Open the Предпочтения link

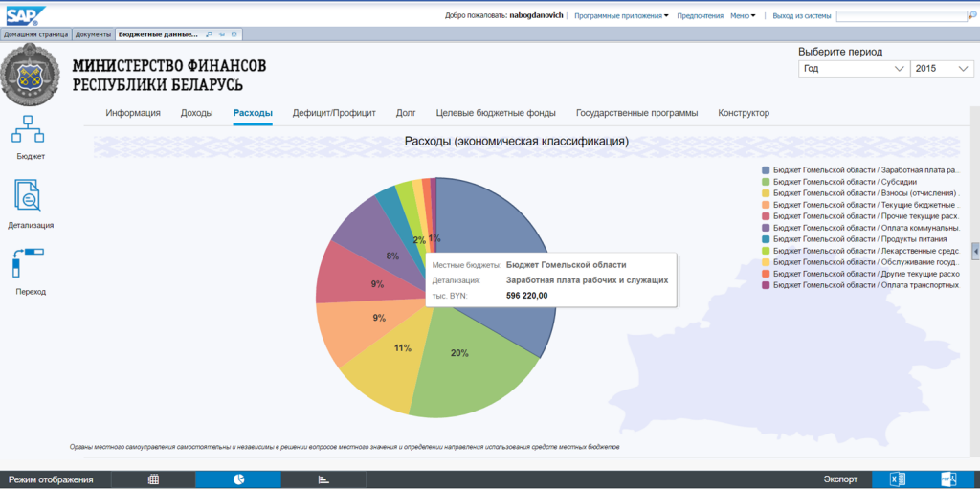tap(699, 16)
